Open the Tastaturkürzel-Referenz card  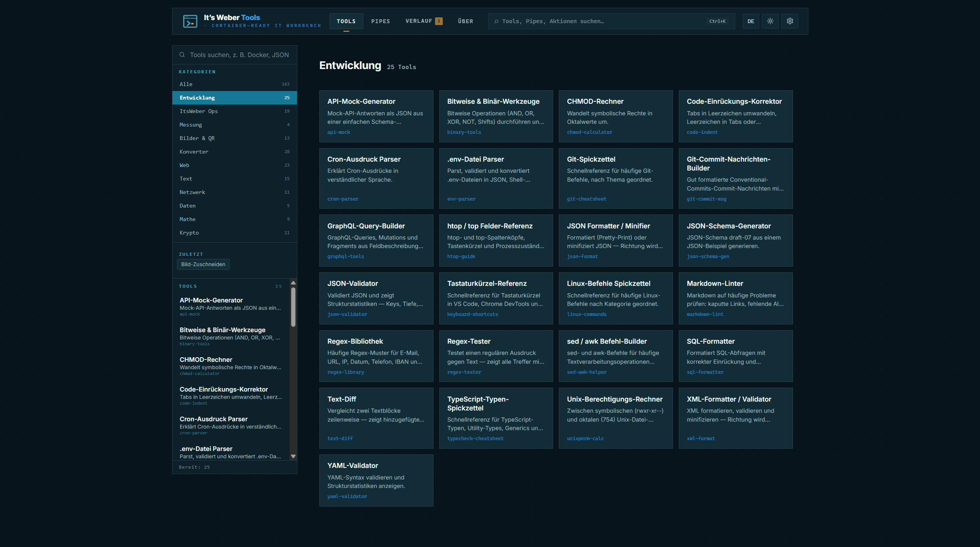tap(496, 298)
